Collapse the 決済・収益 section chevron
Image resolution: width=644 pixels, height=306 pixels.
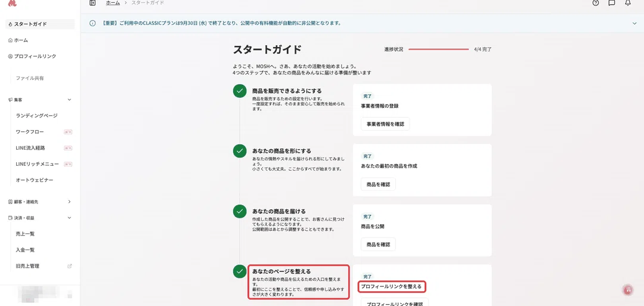tap(69, 218)
